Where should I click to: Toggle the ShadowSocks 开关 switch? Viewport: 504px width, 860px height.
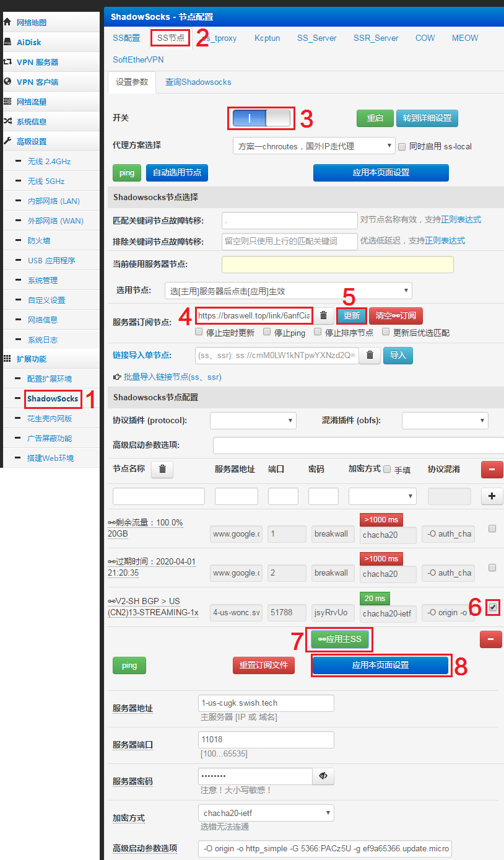[x=261, y=118]
